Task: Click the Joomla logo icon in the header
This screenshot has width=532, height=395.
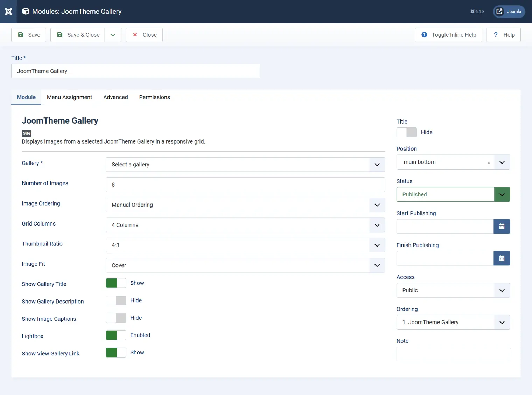Action: point(8,12)
